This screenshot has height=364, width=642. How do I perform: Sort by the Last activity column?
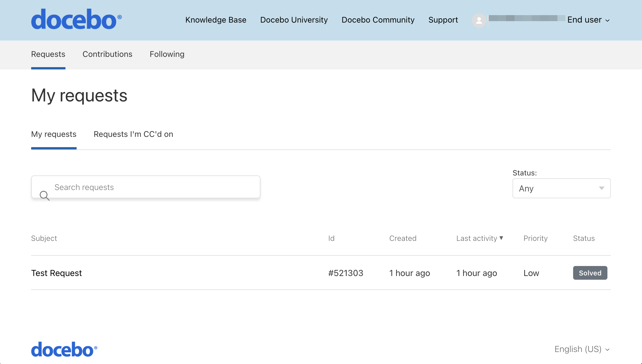[480, 238]
